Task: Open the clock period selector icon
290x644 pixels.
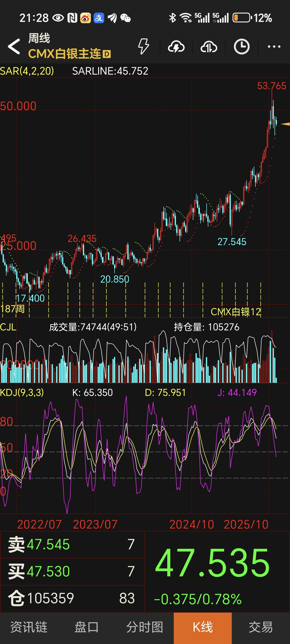Action: point(241,46)
